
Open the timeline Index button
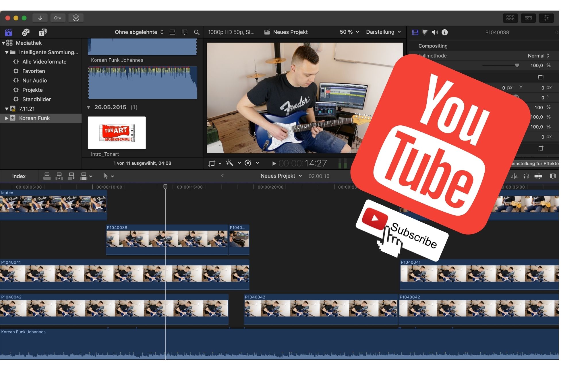19,176
